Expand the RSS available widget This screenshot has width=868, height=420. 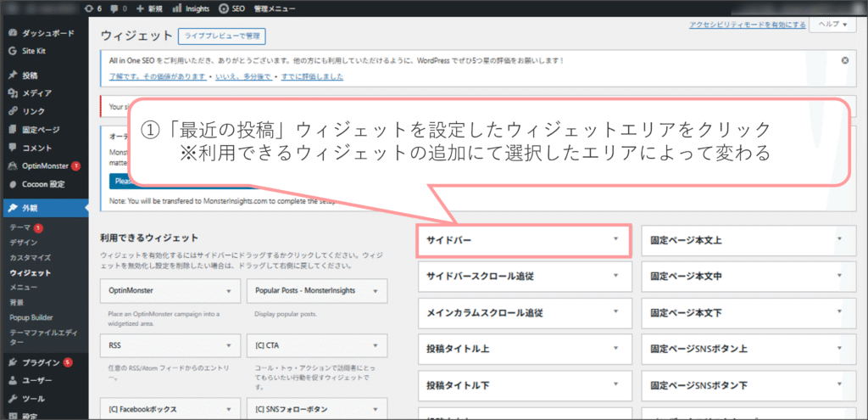[228, 346]
